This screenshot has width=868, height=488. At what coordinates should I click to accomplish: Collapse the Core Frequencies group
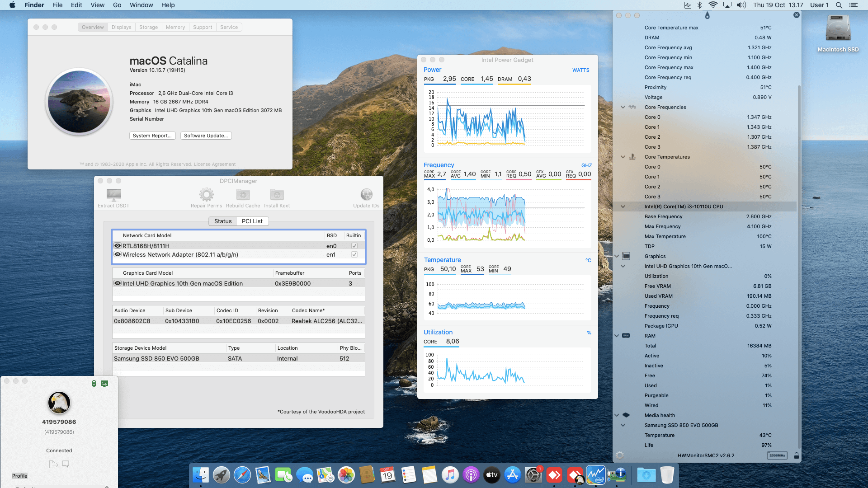tap(623, 107)
